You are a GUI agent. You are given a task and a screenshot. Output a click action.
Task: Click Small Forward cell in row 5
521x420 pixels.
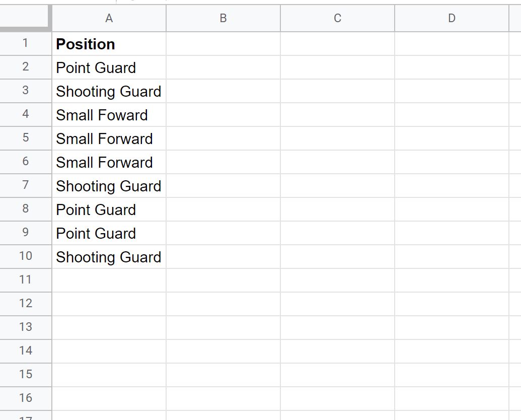(109, 138)
